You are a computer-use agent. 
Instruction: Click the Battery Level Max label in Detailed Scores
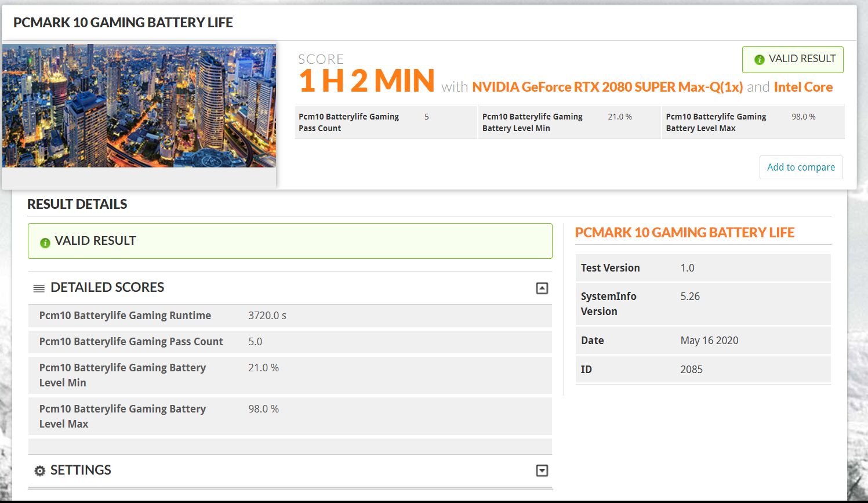pyautogui.click(x=122, y=417)
